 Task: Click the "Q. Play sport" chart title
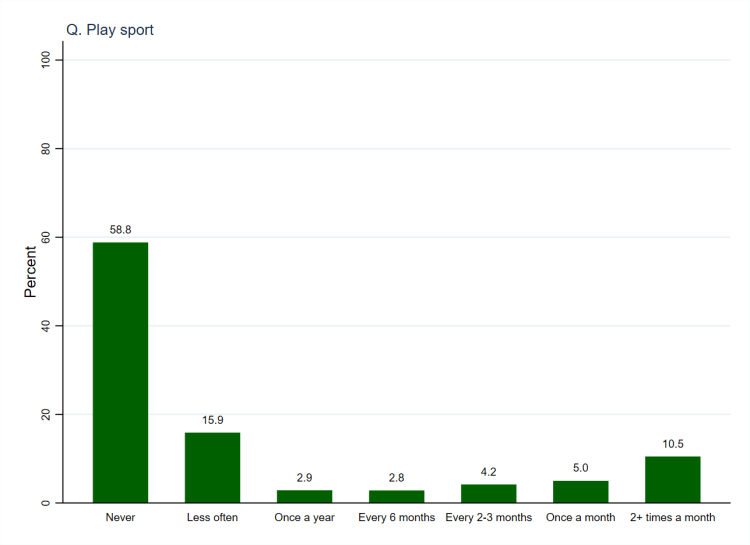click(109, 30)
